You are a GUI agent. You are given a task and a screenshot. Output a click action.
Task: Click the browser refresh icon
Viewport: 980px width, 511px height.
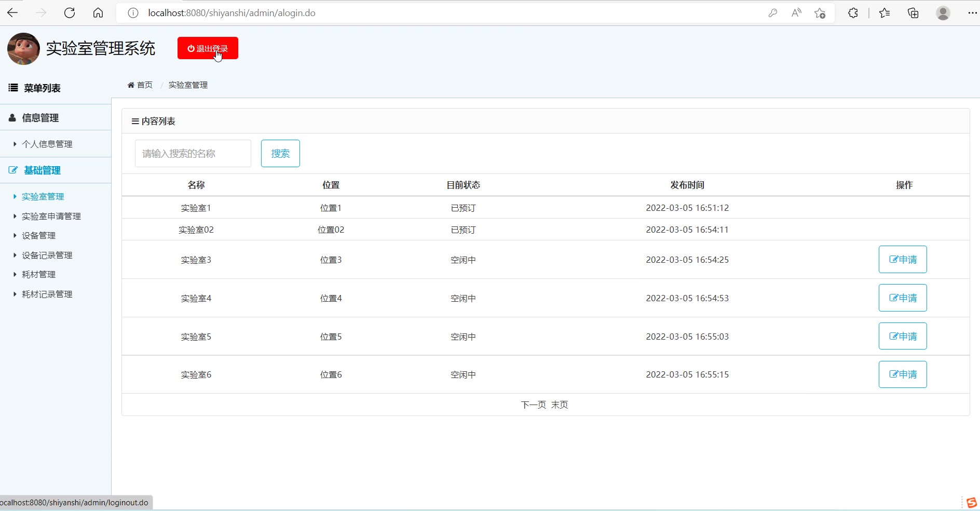pyautogui.click(x=70, y=13)
